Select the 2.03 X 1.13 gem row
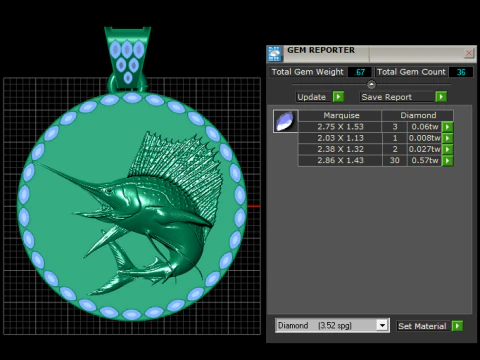480x360 pixels. [376, 138]
